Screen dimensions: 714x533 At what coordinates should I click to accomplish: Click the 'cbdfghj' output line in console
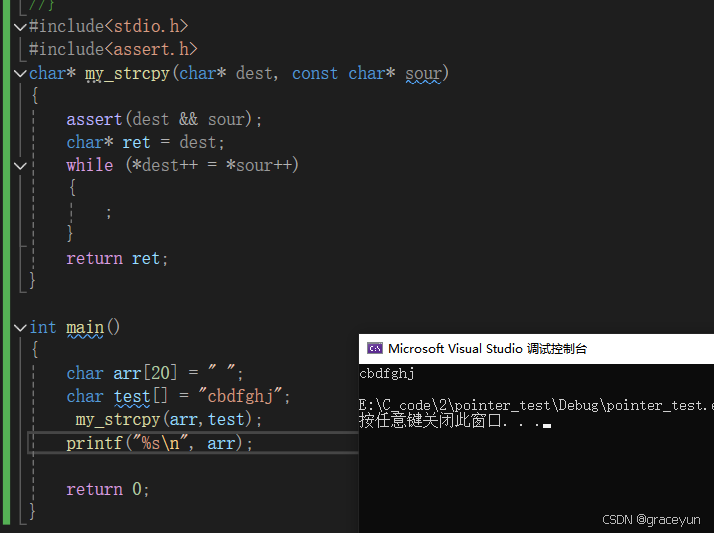[x=387, y=374]
